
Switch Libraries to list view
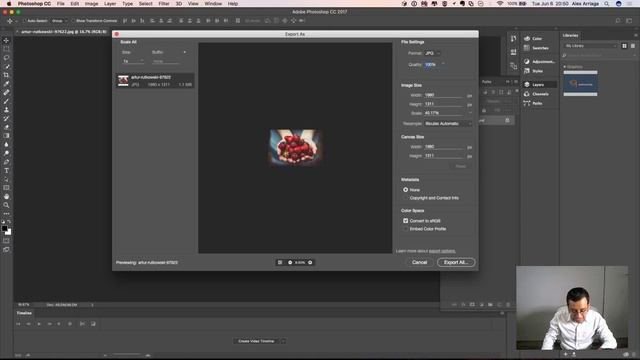pyautogui.click(x=633, y=46)
